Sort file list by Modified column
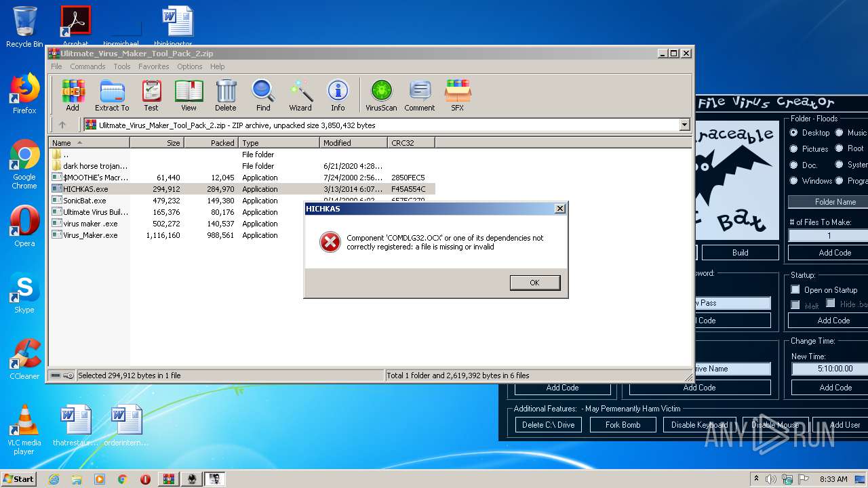Viewport: 868px width, 488px height. pos(353,142)
